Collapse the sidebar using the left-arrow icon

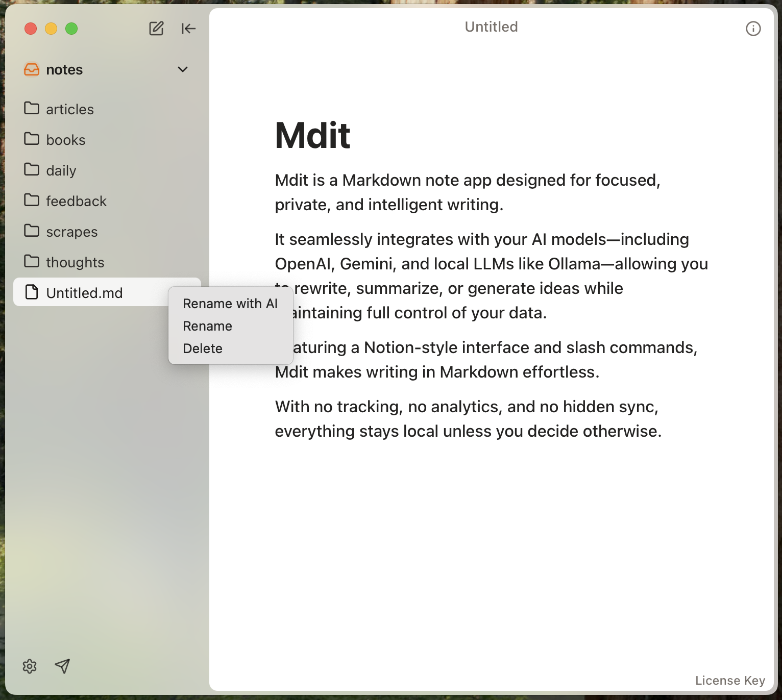coord(188,29)
